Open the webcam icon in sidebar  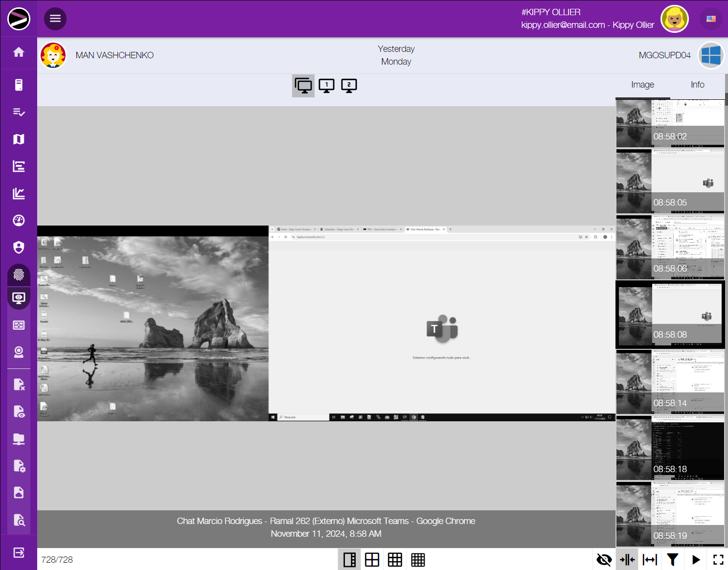point(19,352)
